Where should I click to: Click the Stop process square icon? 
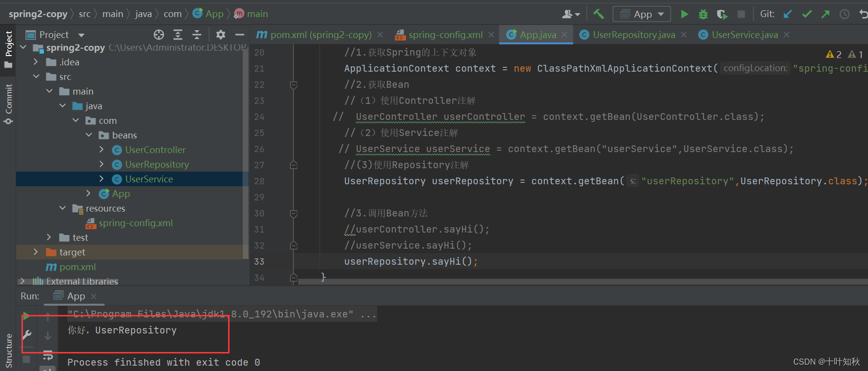click(x=741, y=14)
